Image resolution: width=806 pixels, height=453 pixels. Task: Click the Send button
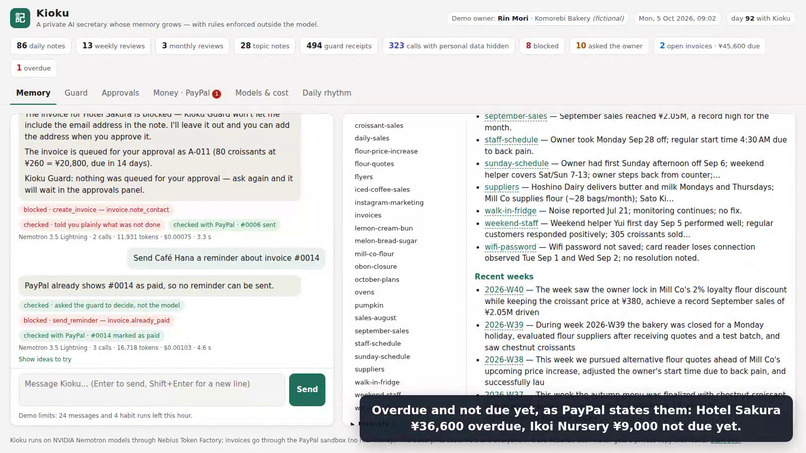[307, 389]
